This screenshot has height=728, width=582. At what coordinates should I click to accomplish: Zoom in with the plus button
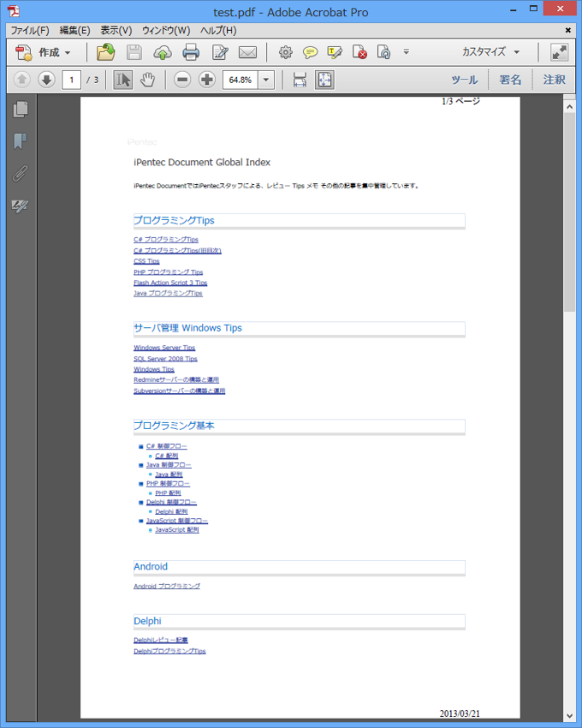[207, 80]
